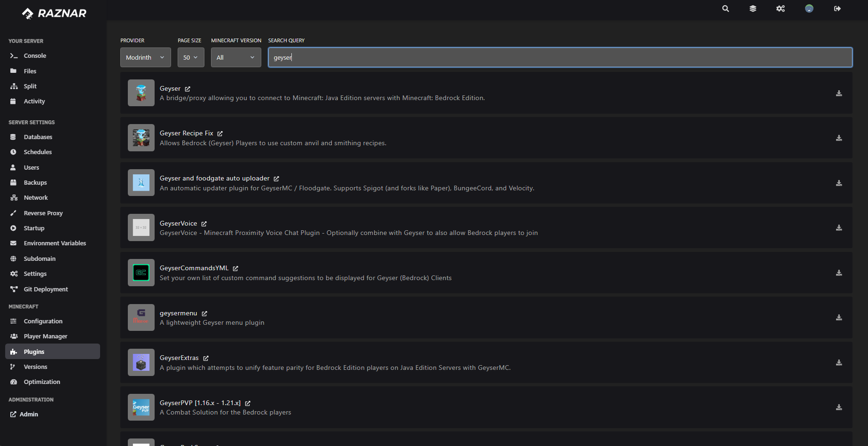Open search from the top navigation bar
The height and width of the screenshot is (446, 868).
[725, 8]
